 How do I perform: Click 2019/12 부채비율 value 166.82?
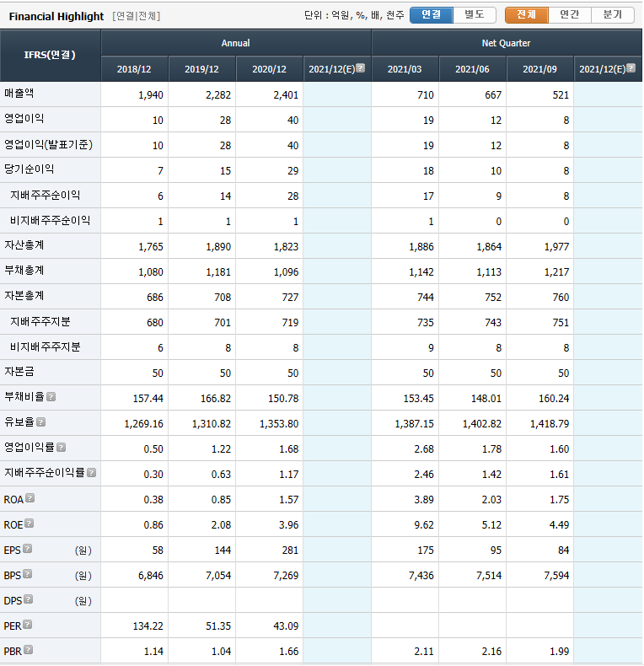(216, 399)
